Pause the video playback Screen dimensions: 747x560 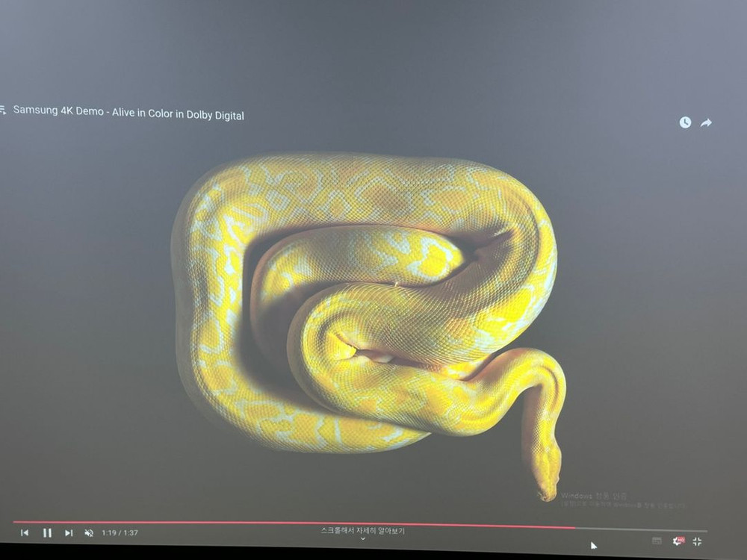click(x=47, y=532)
